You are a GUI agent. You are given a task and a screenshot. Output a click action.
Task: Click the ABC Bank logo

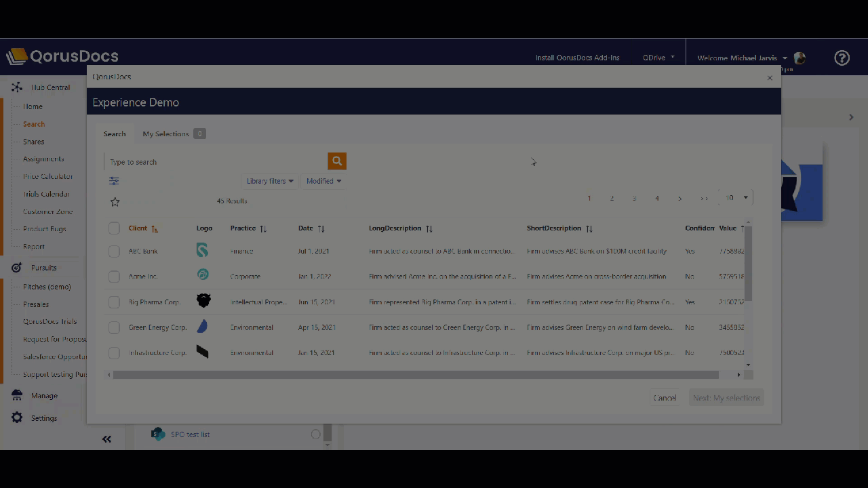point(202,251)
